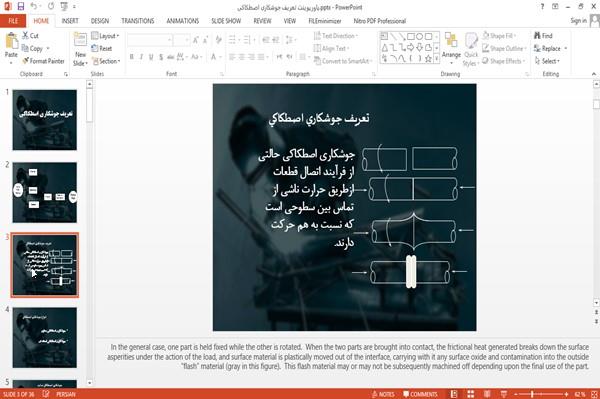Image resolution: width=600 pixels, height=399 pixels.
Task: Click the Format Painter brush
Action: [26, 61]
